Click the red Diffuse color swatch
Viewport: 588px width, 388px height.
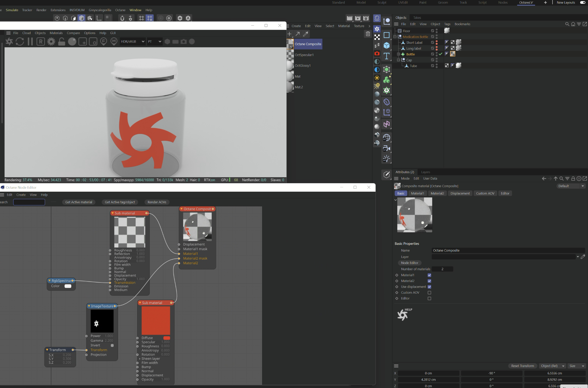click(167, 338)
